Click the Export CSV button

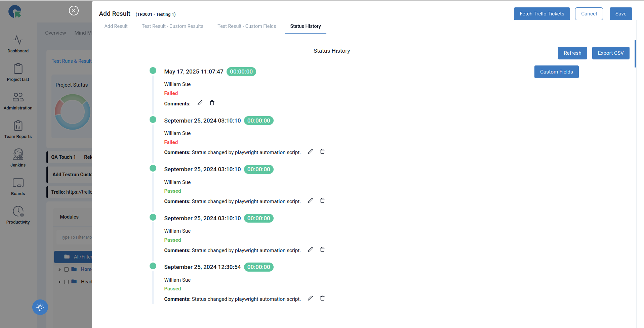tap(611, 53)
